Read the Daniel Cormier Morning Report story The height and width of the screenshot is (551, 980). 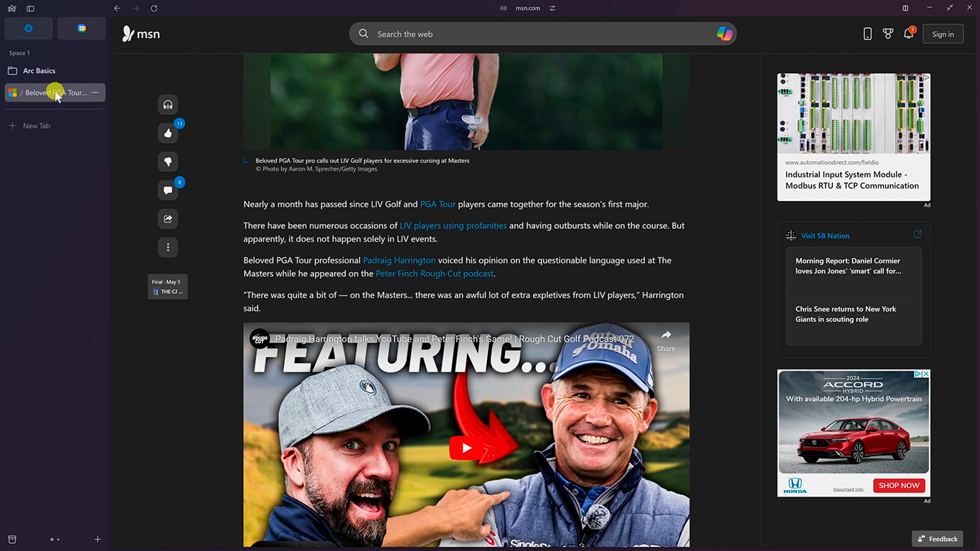click(x=848, y=266)
